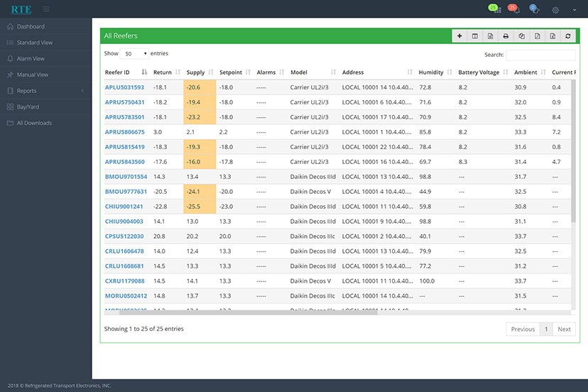Focus the Search input field
Viewport: 588px width, 392px height.
(x=540, y=55)
